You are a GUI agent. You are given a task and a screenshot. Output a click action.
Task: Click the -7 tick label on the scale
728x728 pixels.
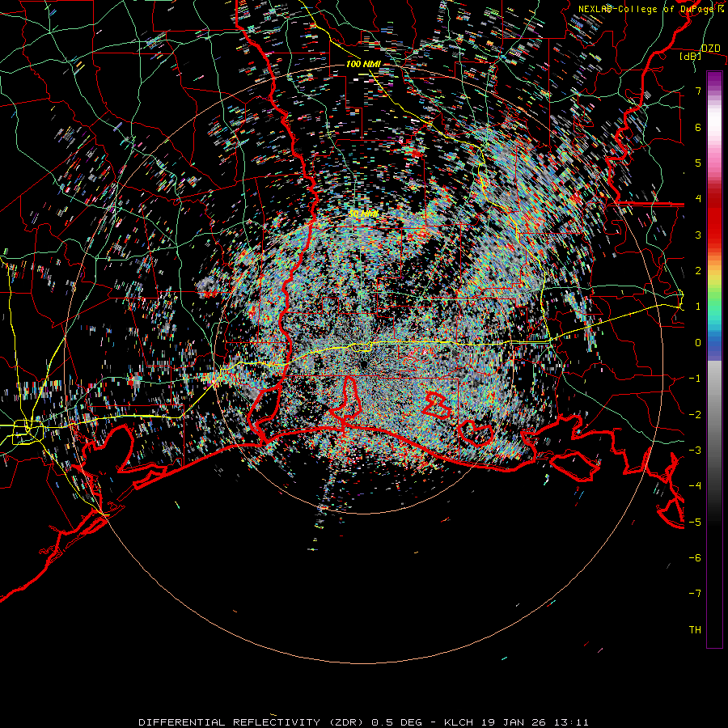click(x=695, y=594)
